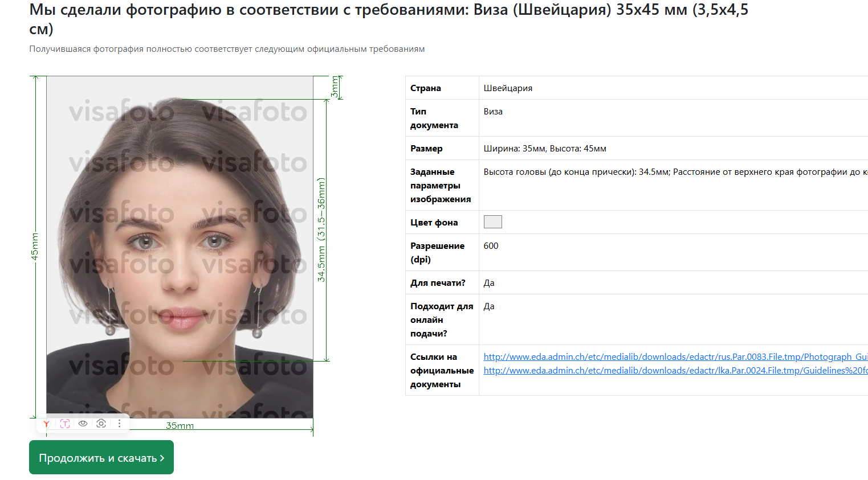Click the Виза document type value

(493, 112)
